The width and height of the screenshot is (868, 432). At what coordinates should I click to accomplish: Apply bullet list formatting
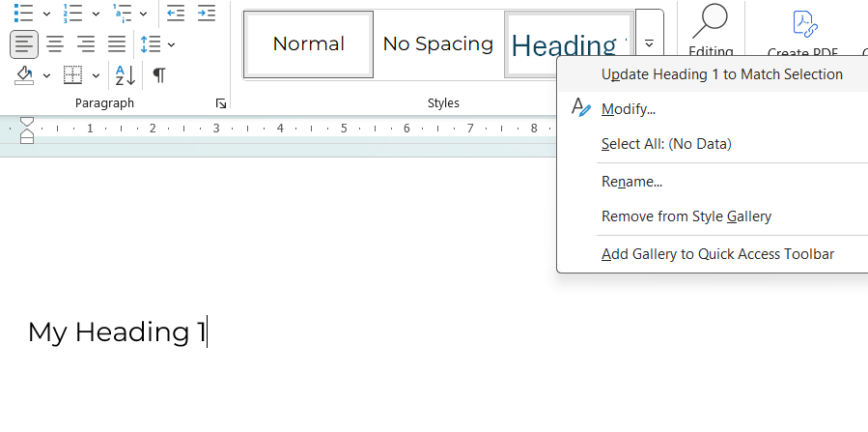tap(24, 13)
